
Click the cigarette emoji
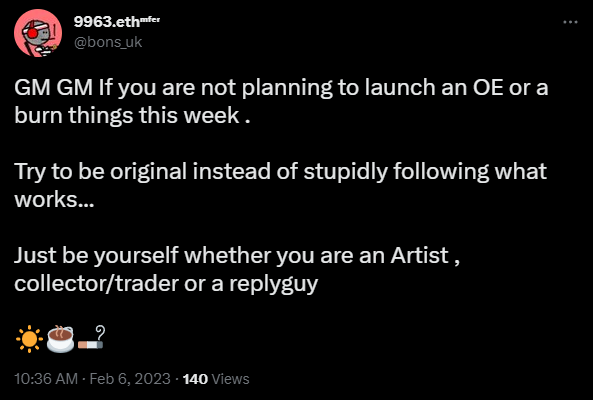pos(91,337)
